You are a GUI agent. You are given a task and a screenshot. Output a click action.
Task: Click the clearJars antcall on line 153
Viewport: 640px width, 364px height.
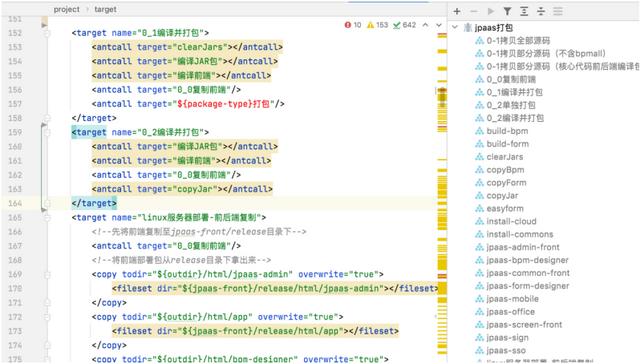(x=187, y=47)
